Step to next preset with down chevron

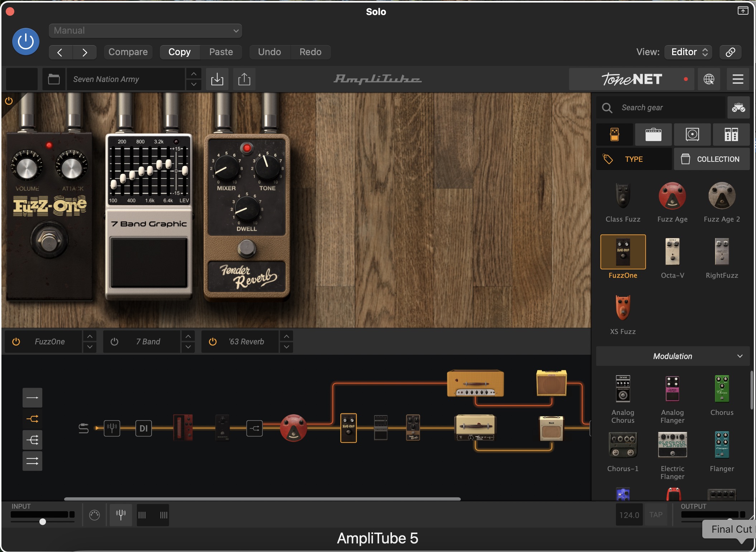tap(193, 84)
